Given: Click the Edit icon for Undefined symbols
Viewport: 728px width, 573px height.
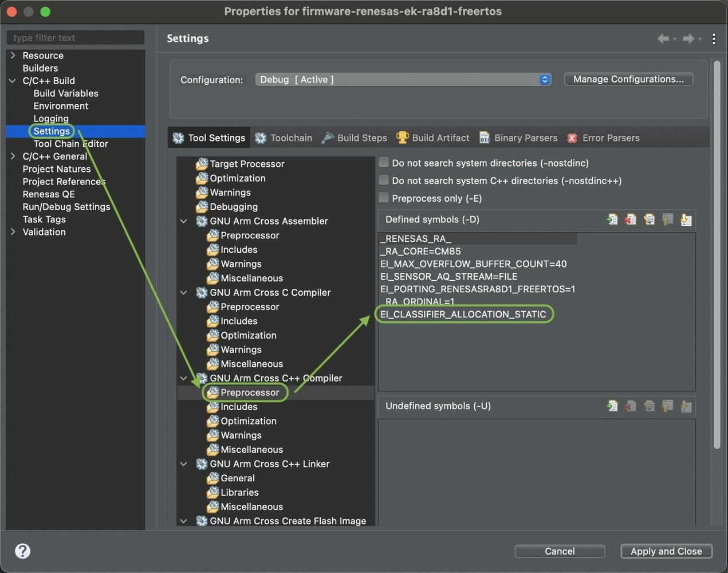Looking at the screenshot, I should coord(649,406).
